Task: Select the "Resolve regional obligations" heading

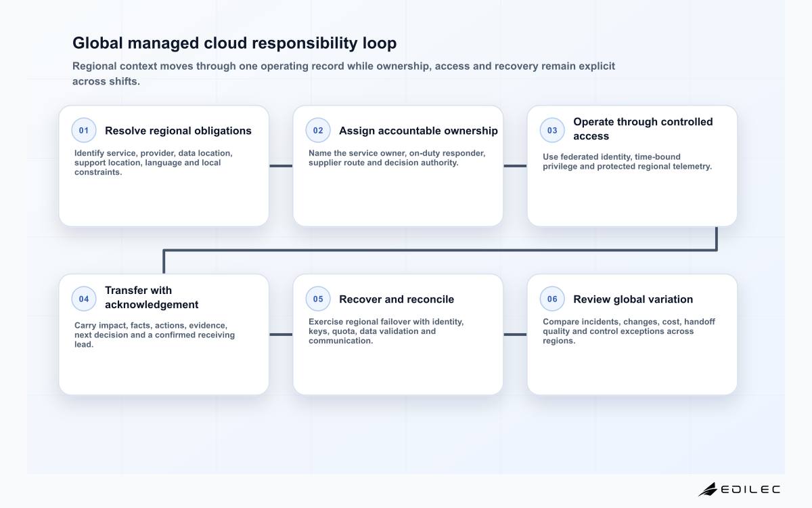Action: coord(178,131)
